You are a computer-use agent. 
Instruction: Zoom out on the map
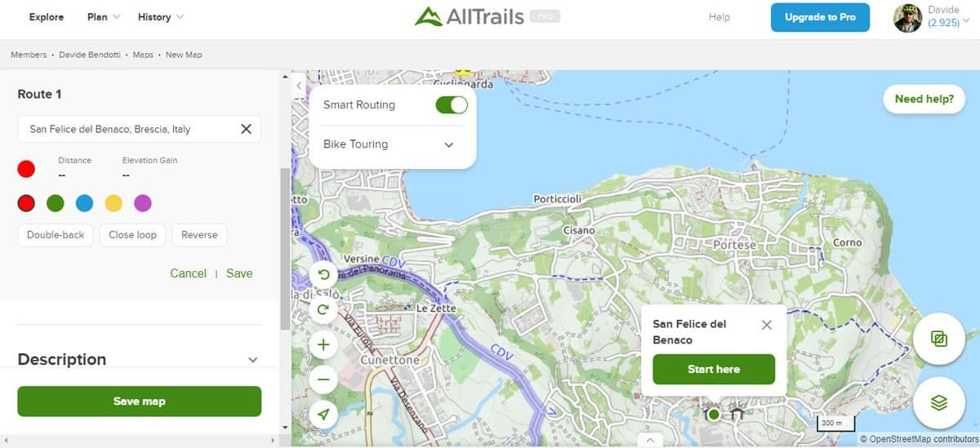coord(323,379)
